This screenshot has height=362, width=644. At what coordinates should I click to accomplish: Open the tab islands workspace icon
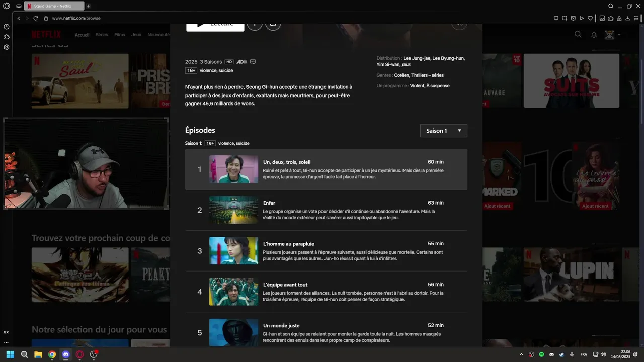(19, 6)
